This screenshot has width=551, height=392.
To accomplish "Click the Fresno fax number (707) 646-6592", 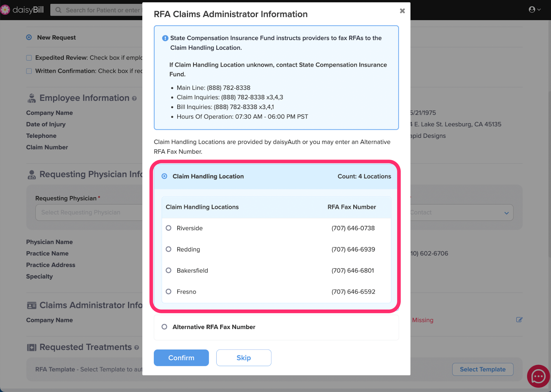I will (x=353, y=292).
